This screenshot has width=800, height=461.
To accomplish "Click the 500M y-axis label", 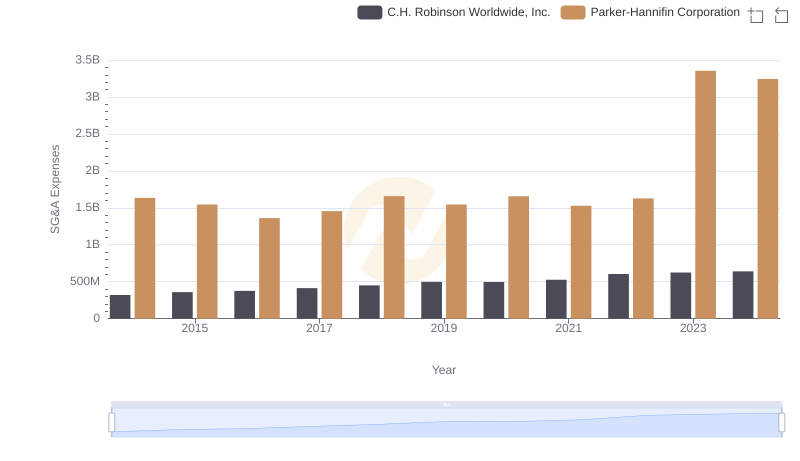I will [x=85, y=281].
